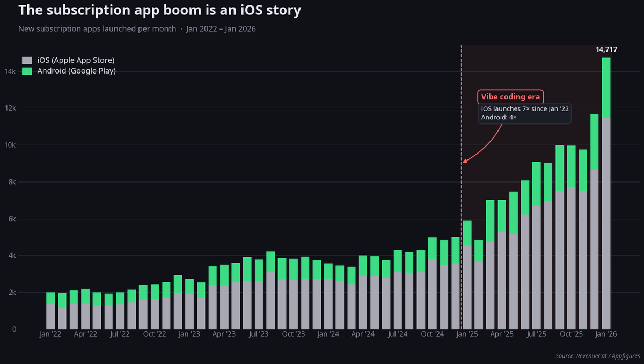Click the "Jan '26" x-axis label

point(606,334)
